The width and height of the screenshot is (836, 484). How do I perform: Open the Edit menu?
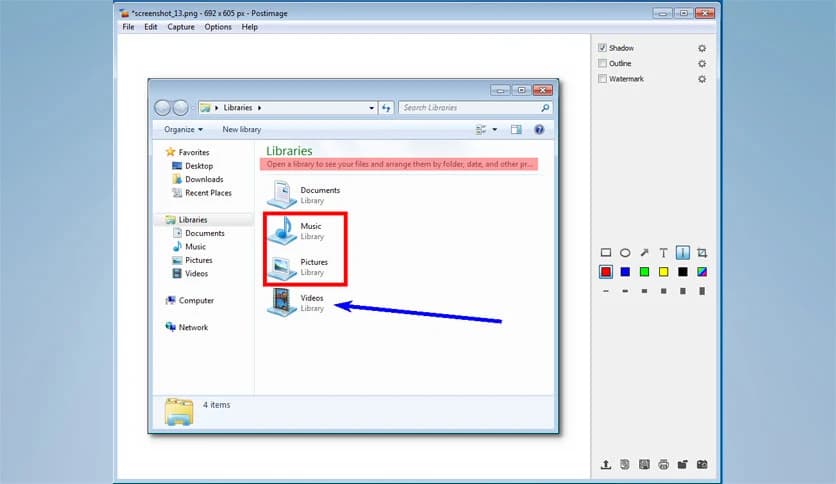(151, 27)
